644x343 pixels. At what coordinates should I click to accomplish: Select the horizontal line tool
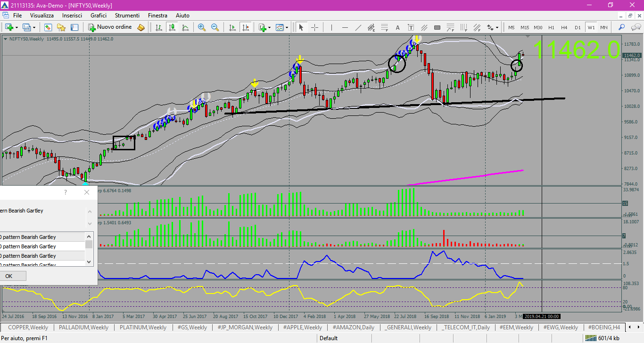click(x=345, y=27)
